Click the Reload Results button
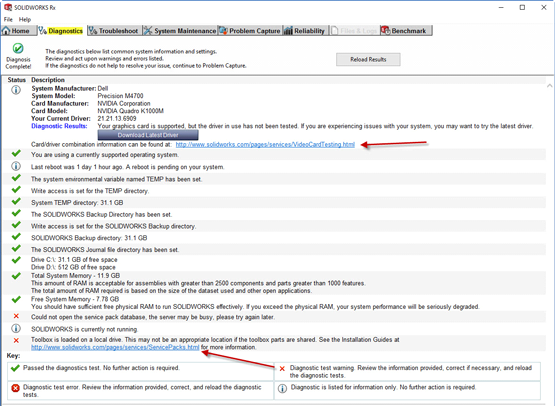Image resolution: width=555 pixels, height=406 pixels. pos(368,59)
